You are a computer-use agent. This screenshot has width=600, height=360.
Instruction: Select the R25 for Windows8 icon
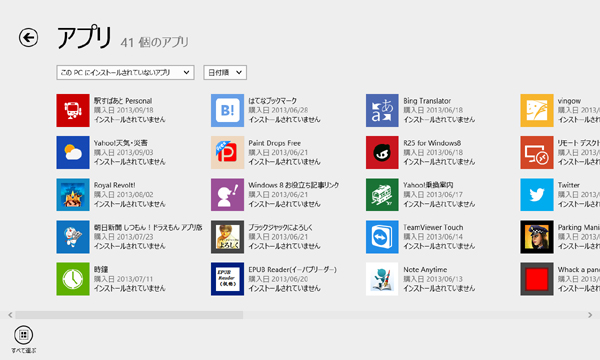coord(382,152)
